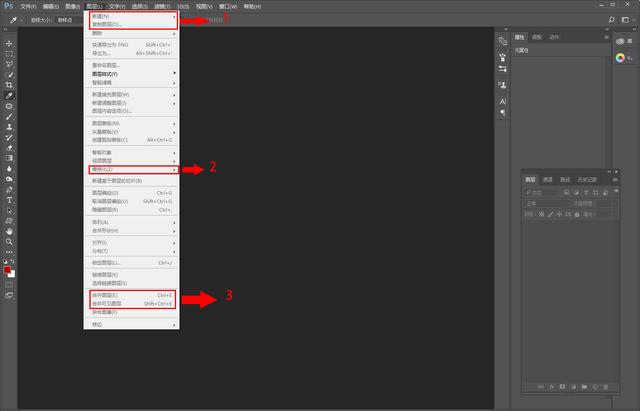
Task: Switch to the 通道 tab
Action: tap(547, 180)
